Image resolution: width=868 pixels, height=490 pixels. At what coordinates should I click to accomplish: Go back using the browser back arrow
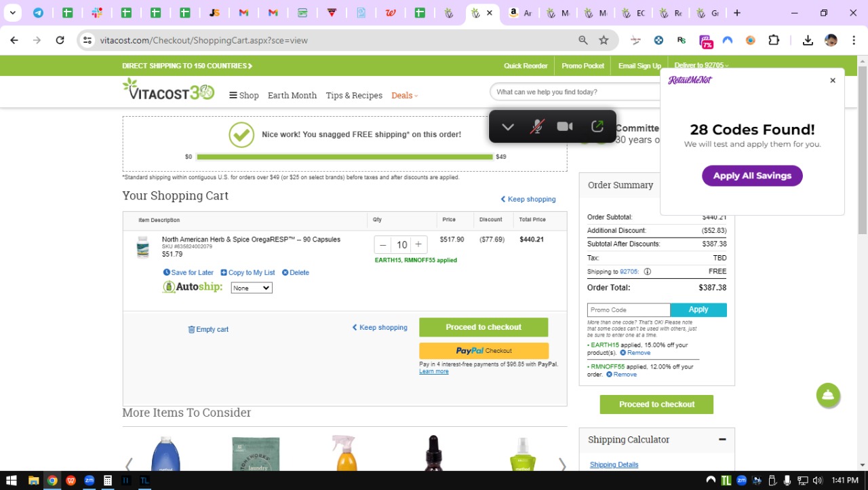click(x=14, y=40)
